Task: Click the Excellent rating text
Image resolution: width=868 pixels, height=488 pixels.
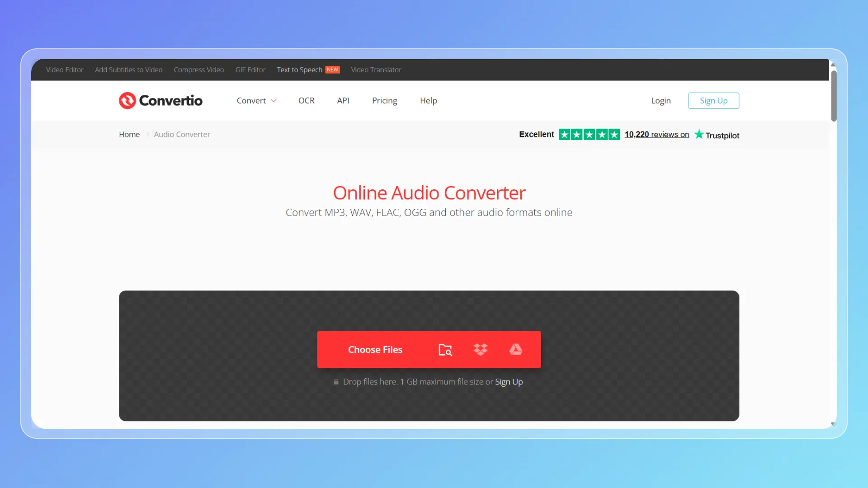Action: click(537, 134)
